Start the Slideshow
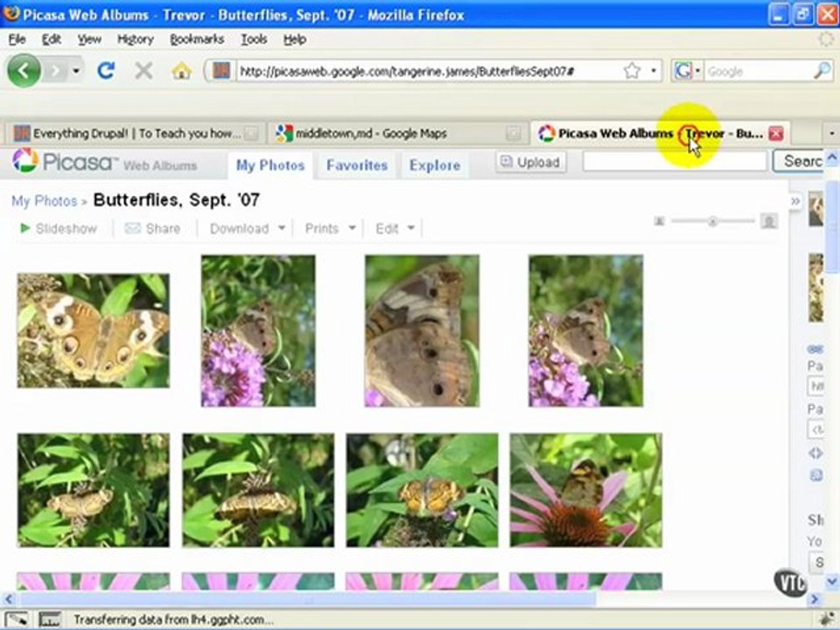Viewport: 840px width, 630px height. coord(59,228)
